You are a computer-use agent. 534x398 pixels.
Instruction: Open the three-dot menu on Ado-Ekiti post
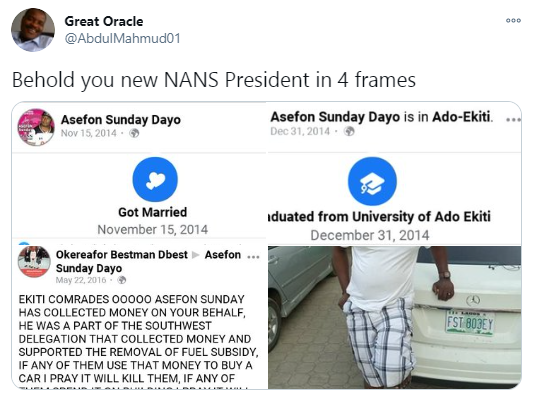[x=513, y=120]
